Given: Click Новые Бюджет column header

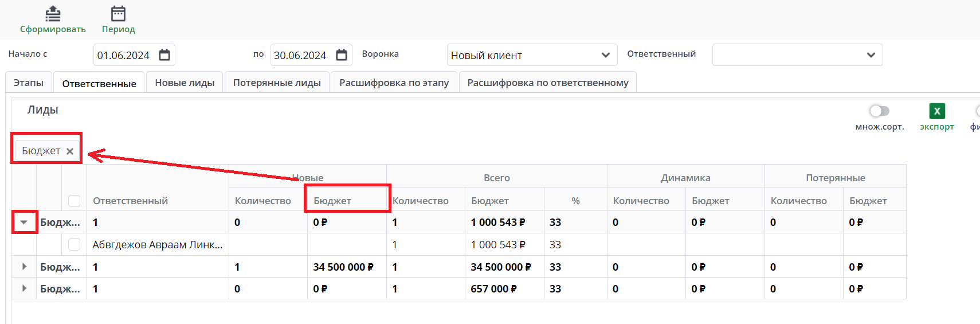Looking at the screenshot, I should [332, 201].
